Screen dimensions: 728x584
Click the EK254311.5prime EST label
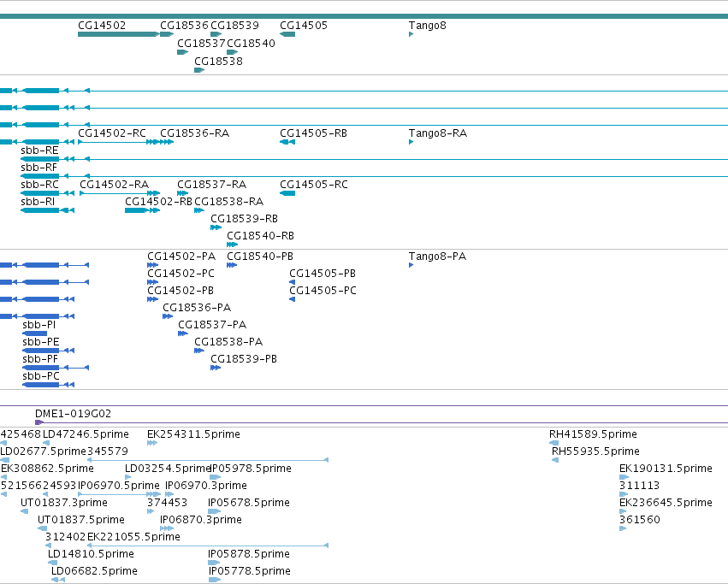193,434
